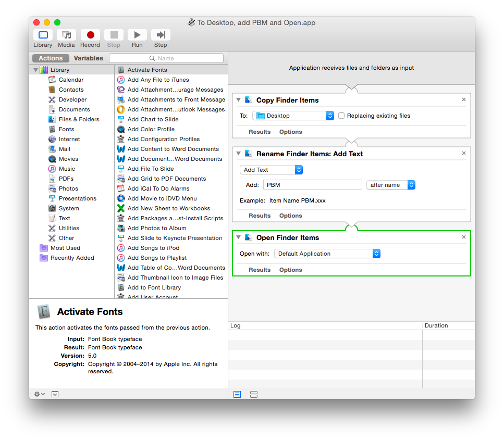Viewport: 504px width, 441px height.
Task: Enable Replacing existing files checkbox
Action: 341,116
